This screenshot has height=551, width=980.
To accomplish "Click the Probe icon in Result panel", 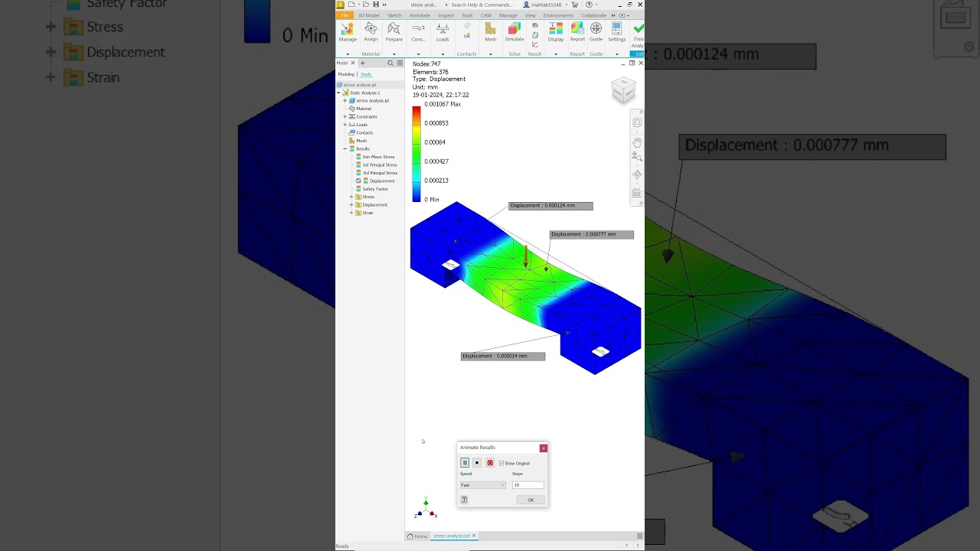I will tap(535, 34).
